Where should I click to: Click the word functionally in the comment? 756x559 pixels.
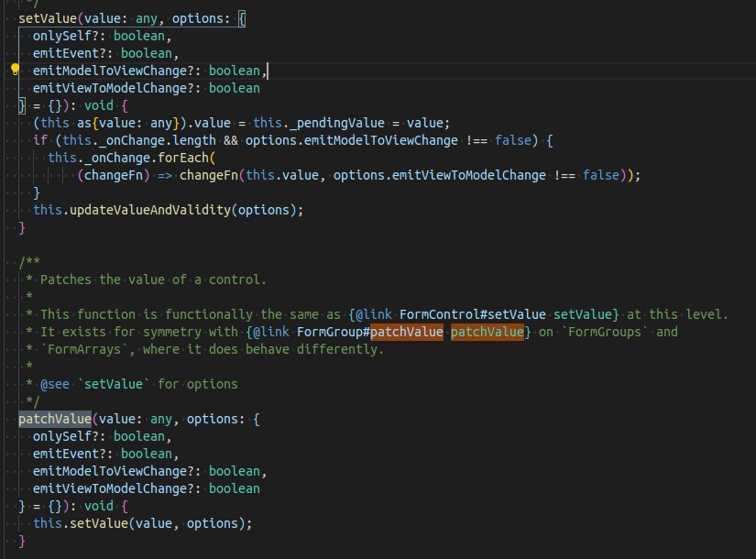tap(209, 314)
